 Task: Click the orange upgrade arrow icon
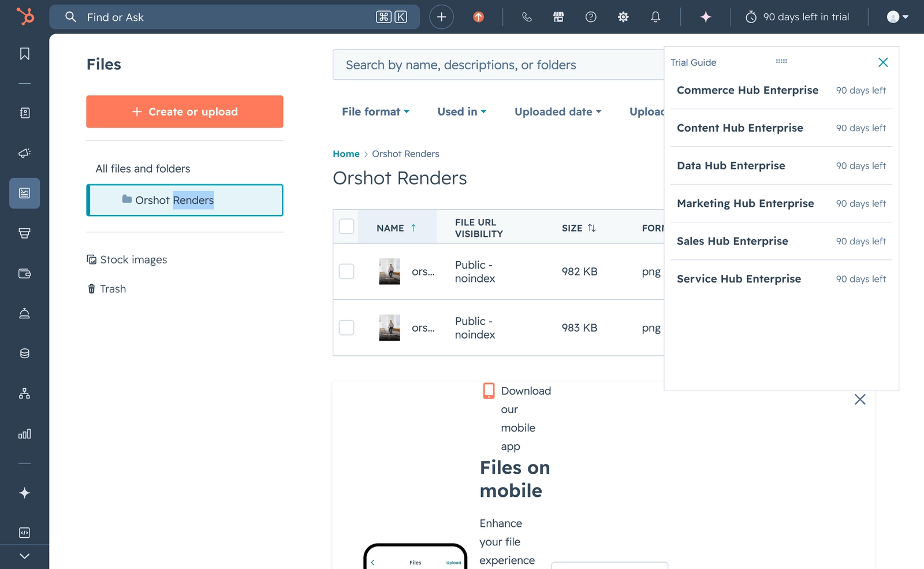[478, 17]
